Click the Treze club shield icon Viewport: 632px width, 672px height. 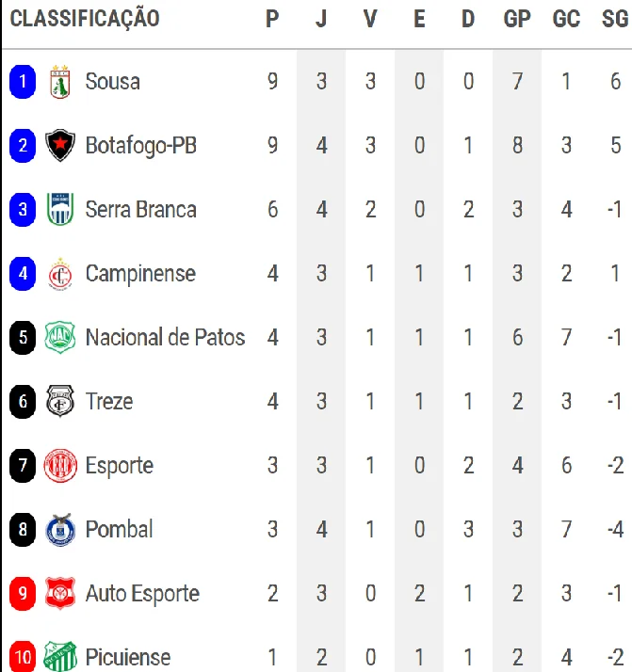tap(59, 402)
